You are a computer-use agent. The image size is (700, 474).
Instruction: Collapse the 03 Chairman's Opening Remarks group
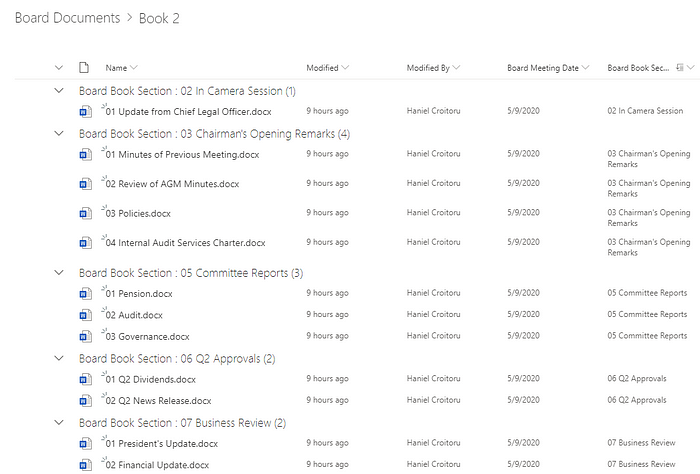(58, 133)
